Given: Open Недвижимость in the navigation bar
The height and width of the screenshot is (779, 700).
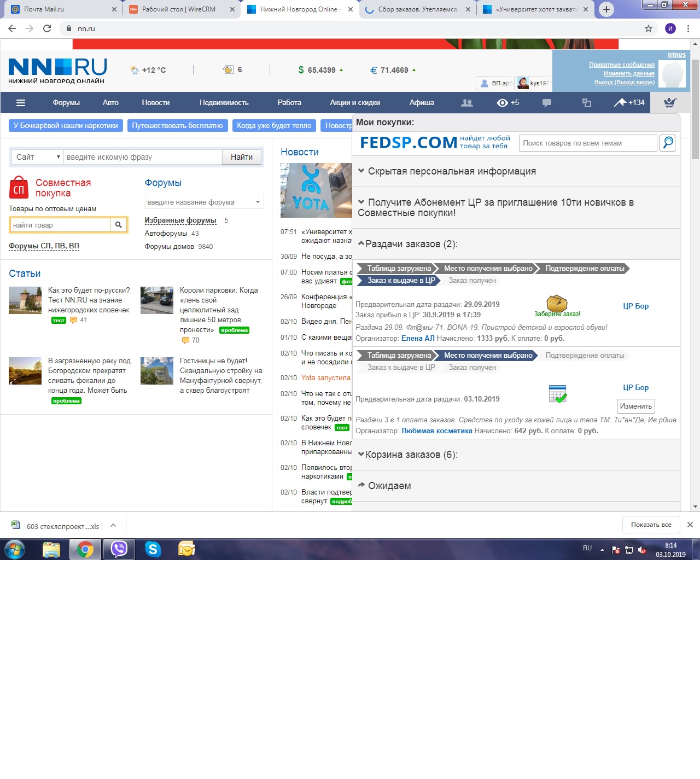Looking at the screenshot, I should [x=224, y=103].
